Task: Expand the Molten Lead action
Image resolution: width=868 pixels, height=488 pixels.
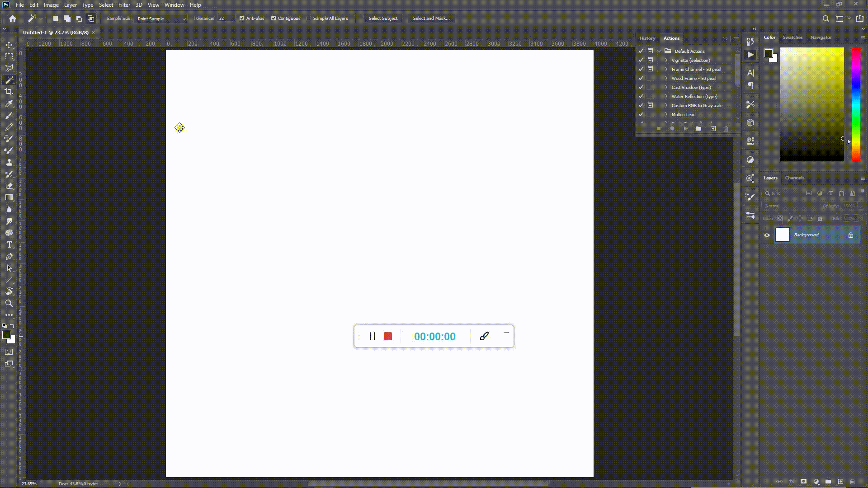Action: (666, 115)
